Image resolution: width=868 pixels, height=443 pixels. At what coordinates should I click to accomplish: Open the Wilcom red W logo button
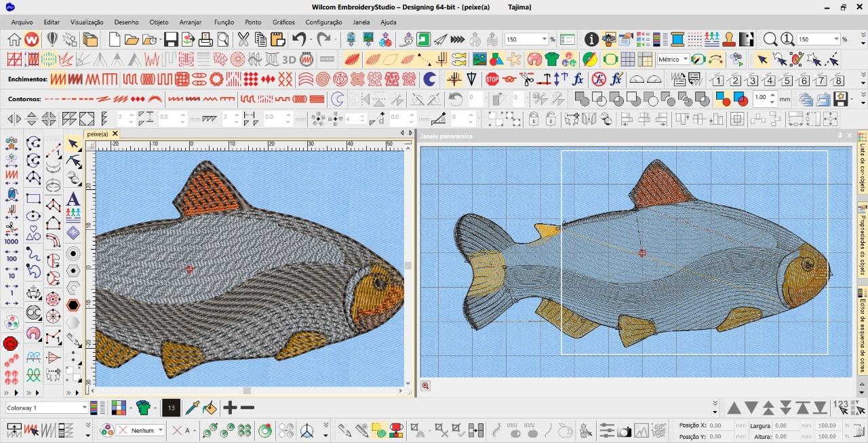pyautogui.click(x=31, y=40)
